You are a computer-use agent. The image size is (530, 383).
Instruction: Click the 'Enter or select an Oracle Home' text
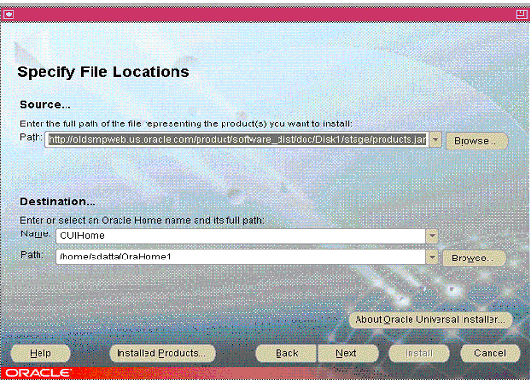click(142, 220)
